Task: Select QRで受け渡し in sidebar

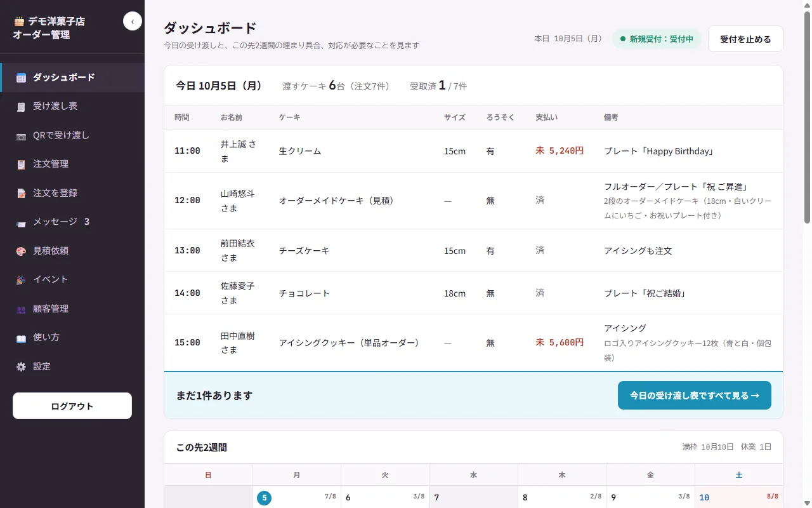Action: point(72,135)
